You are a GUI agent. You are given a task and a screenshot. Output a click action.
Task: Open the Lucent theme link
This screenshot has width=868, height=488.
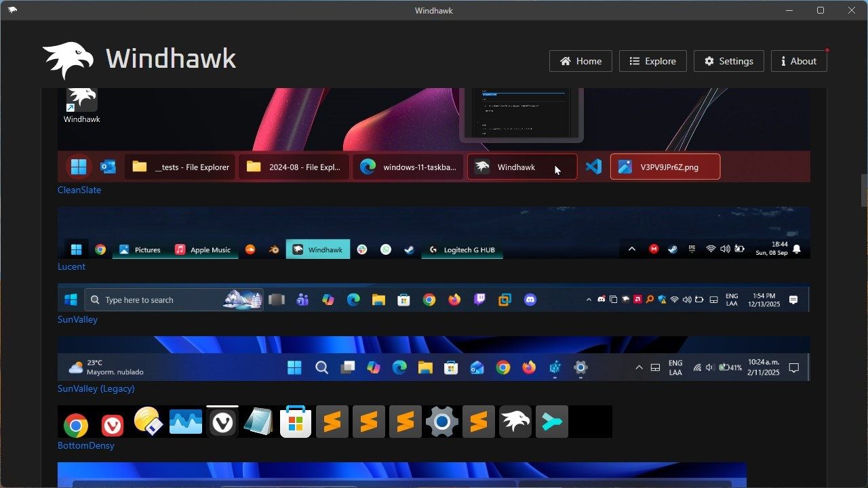click(x=71, y=266)
